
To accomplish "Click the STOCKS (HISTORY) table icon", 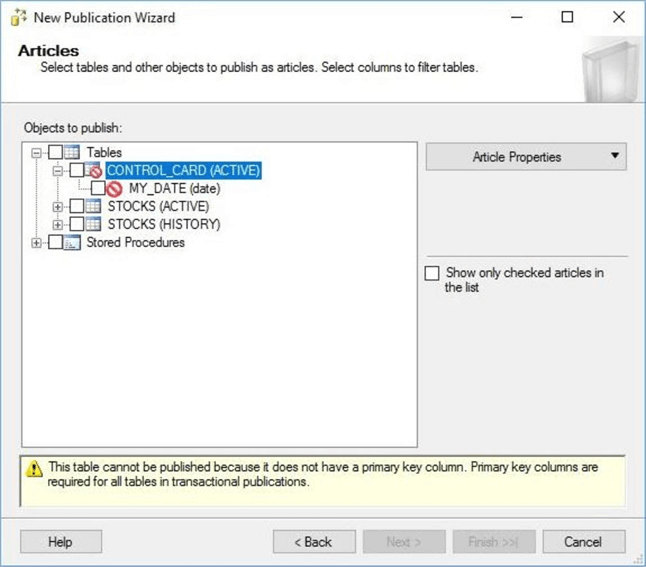I will 93,224.
